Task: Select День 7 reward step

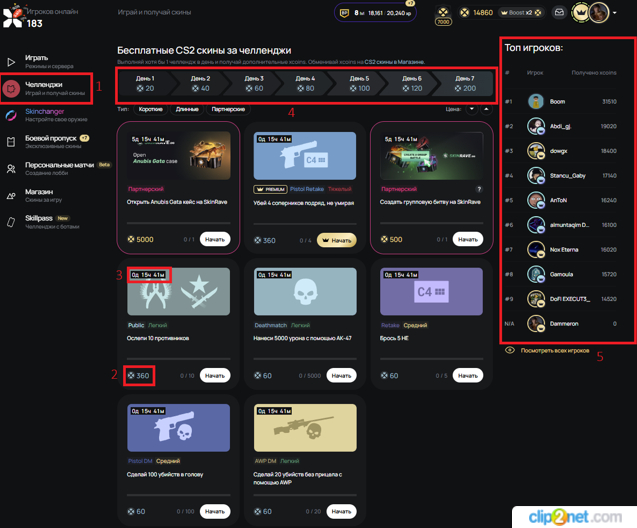Action: click(465, 83)
